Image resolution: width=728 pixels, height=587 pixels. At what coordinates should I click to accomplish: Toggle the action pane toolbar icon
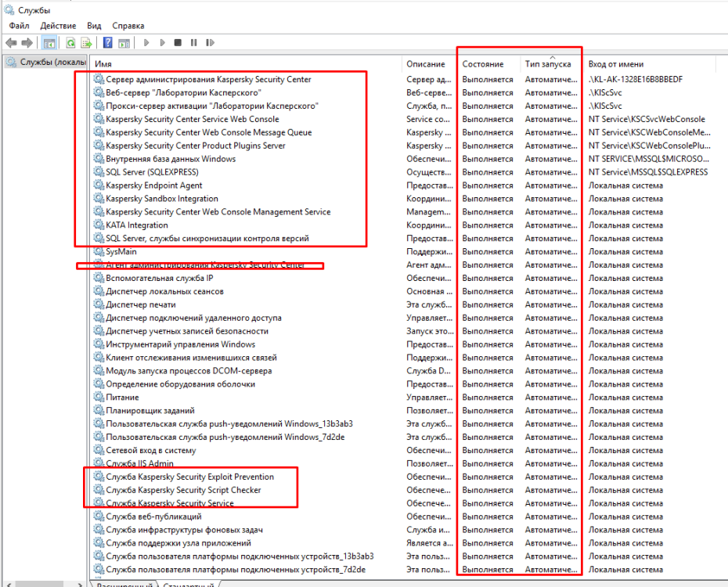123,43
